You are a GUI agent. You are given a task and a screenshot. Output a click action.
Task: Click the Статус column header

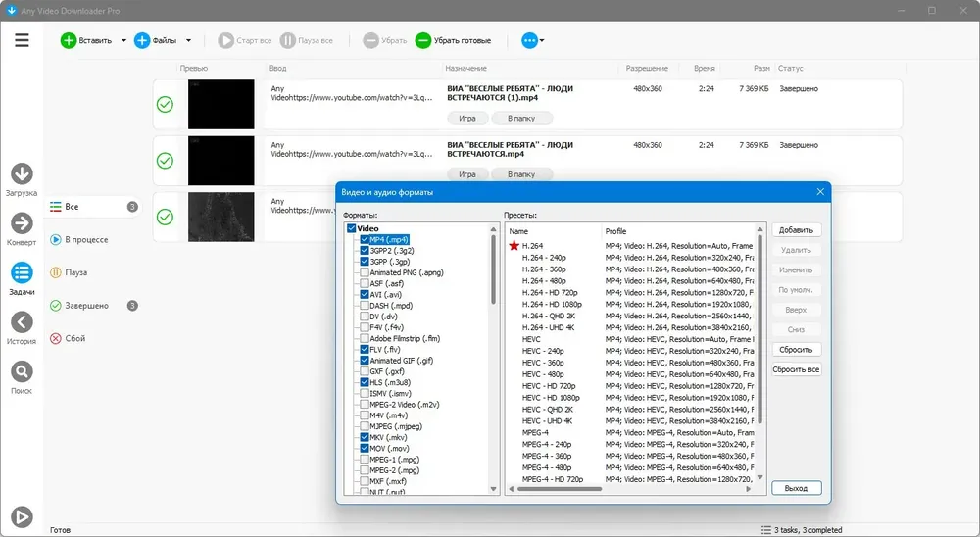click(x=791, y=69)
